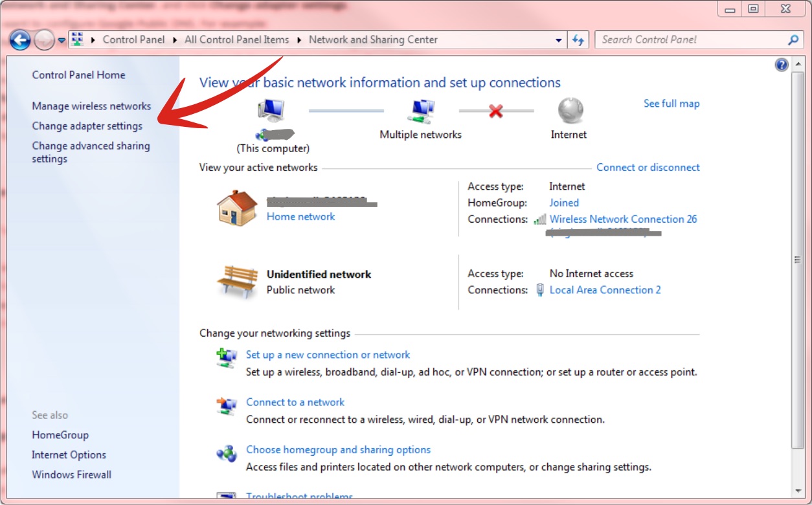Click Connect or disconnect link
The image size is (812, 505).
(x=648, y=167)
